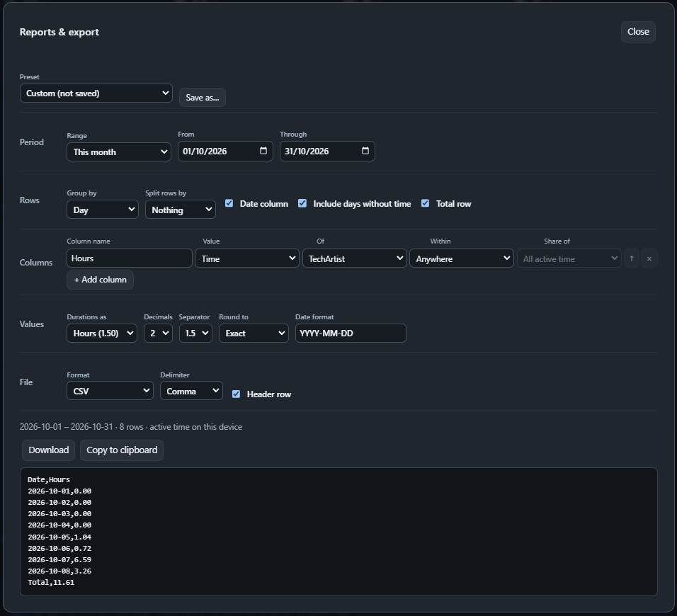Click the Save as... button
The height and width of the screenshot is (616, 677).
pos(203,98)
